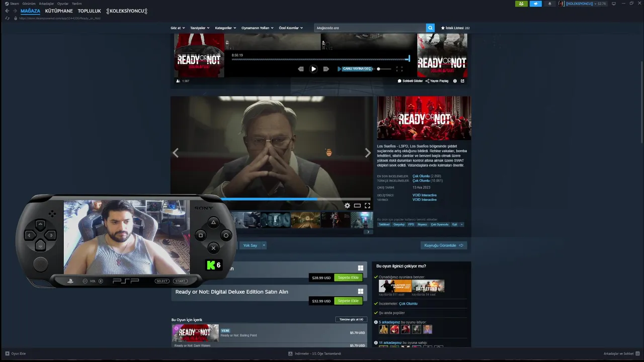Reload the store page
644x362 pixels.
(x=7, y=18)
